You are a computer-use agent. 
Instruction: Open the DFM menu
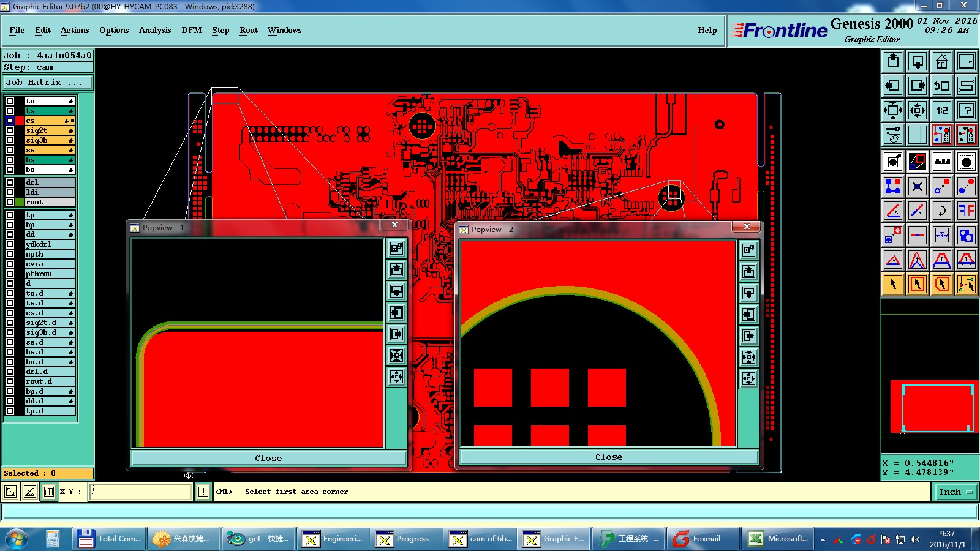pyautogui.click(x=192, y=30)
